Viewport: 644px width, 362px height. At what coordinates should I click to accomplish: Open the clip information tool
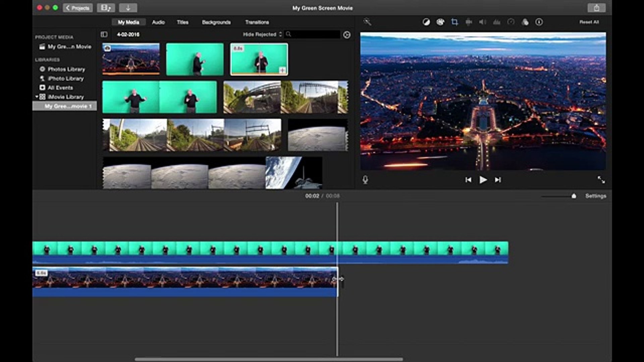pyautogui.click(x=539, y=22)
